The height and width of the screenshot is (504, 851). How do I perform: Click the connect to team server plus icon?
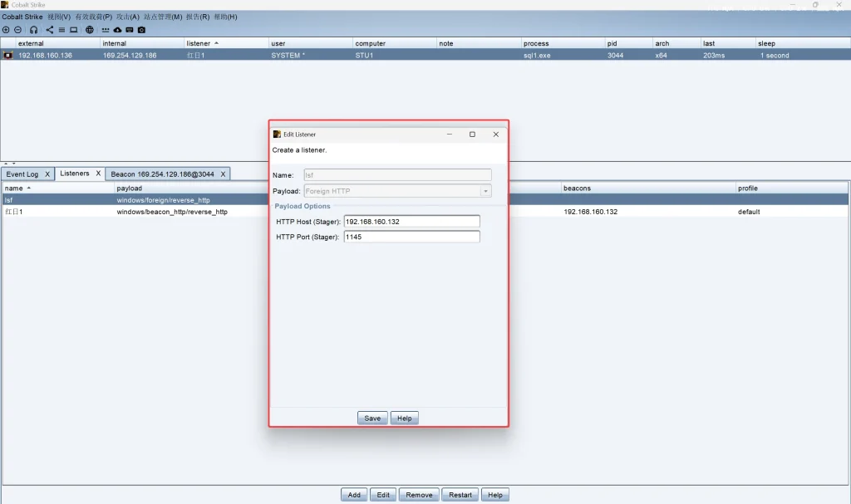click(6, 30)
